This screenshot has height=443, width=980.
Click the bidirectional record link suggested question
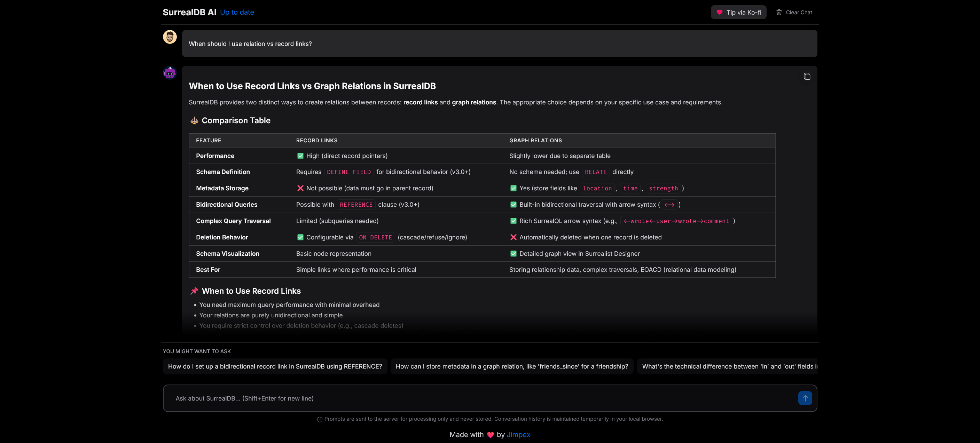pyautogui.click(x=275, y=366)
